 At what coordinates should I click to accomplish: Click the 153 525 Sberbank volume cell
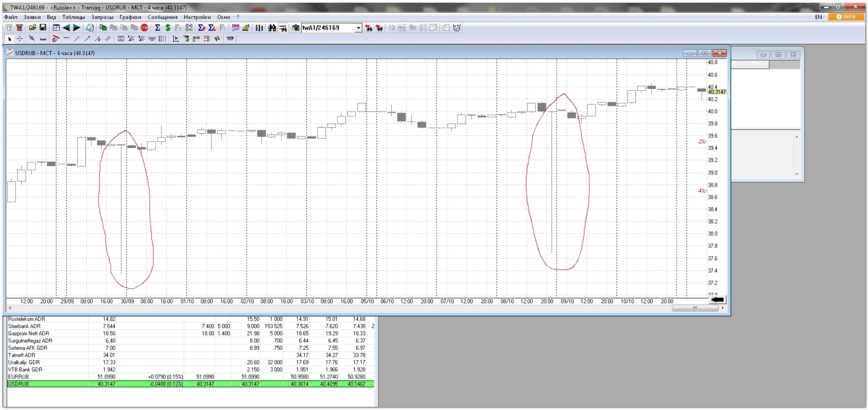pyautogui.click(x=273, y=326)
